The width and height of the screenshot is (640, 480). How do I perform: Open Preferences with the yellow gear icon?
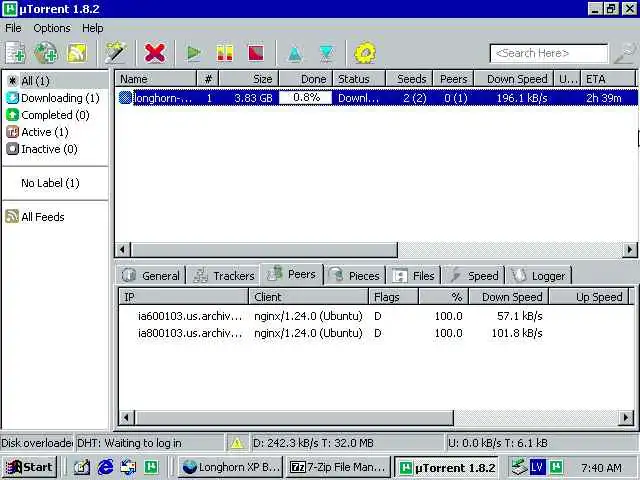point(364,53)
